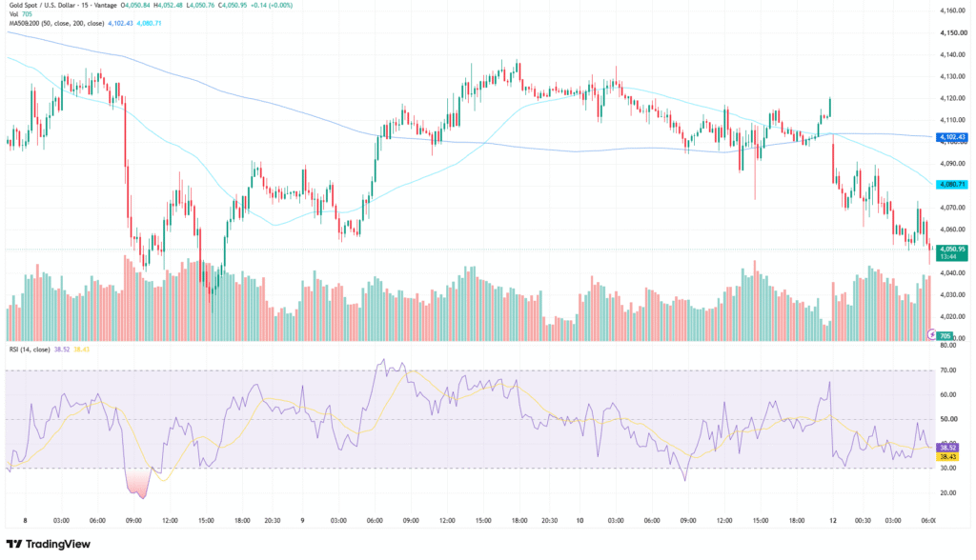The image size is (976, 560).
Task: Click the 4,070.00 price scale label
Action: [x=953, y=208]
